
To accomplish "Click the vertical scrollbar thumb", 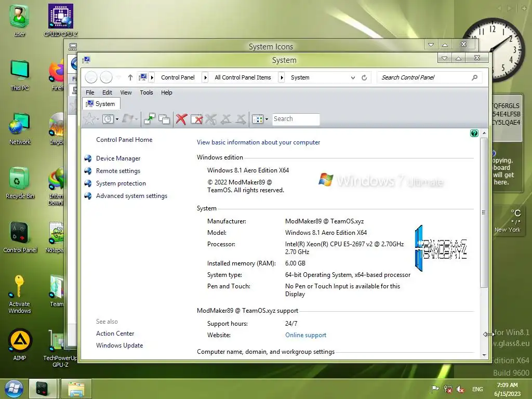I will (484, 212).
